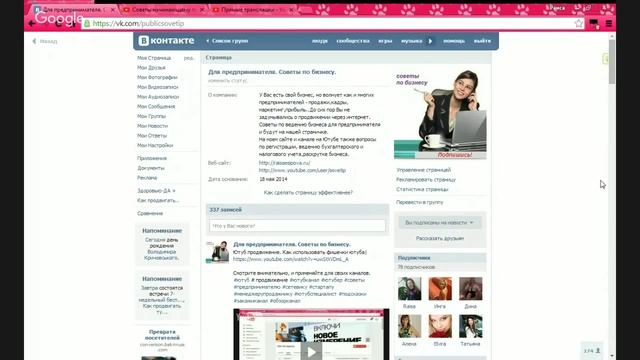Screen dimensions: 640x360
Task: Switch to the second YouTube tab
Action: (163, 10)
